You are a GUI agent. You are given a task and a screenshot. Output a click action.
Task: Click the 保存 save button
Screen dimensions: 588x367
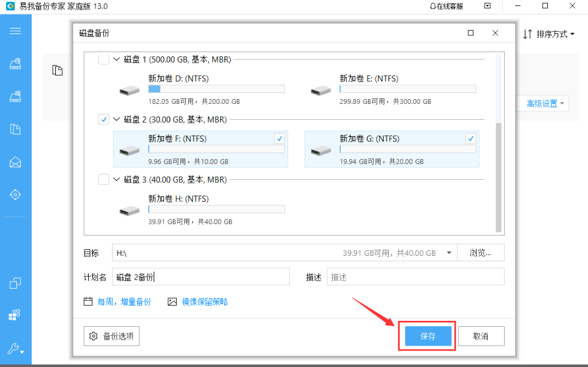[428, 336]
